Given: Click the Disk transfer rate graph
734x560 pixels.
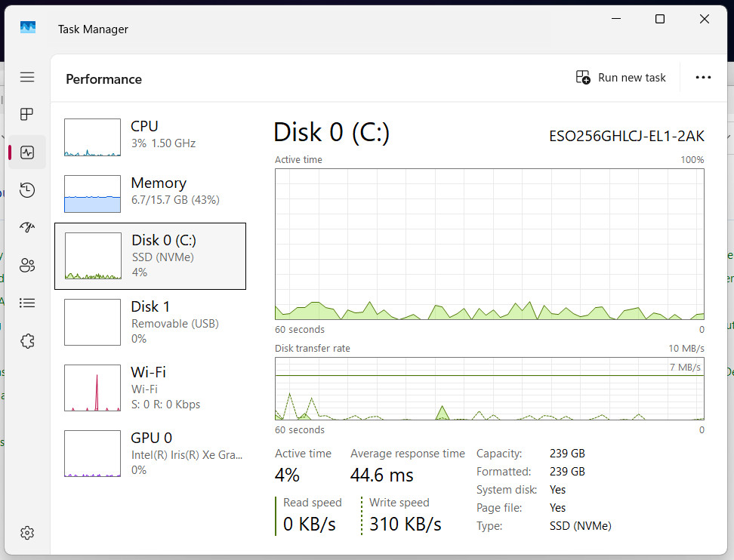Looking at the screenshot, I should click(x=489, y=389).
